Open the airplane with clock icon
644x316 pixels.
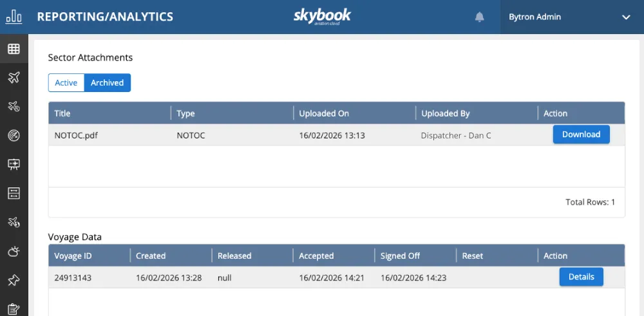[14, 107]
